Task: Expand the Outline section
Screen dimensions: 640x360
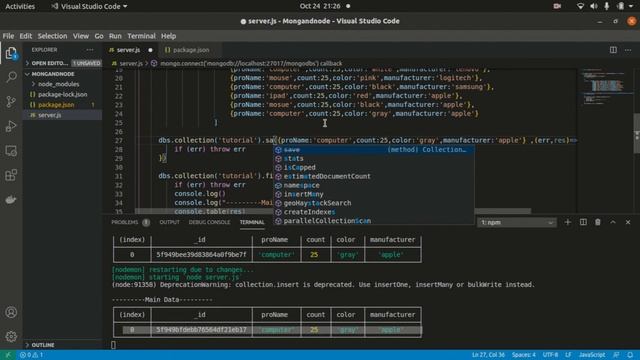Action: click(42, 345)
